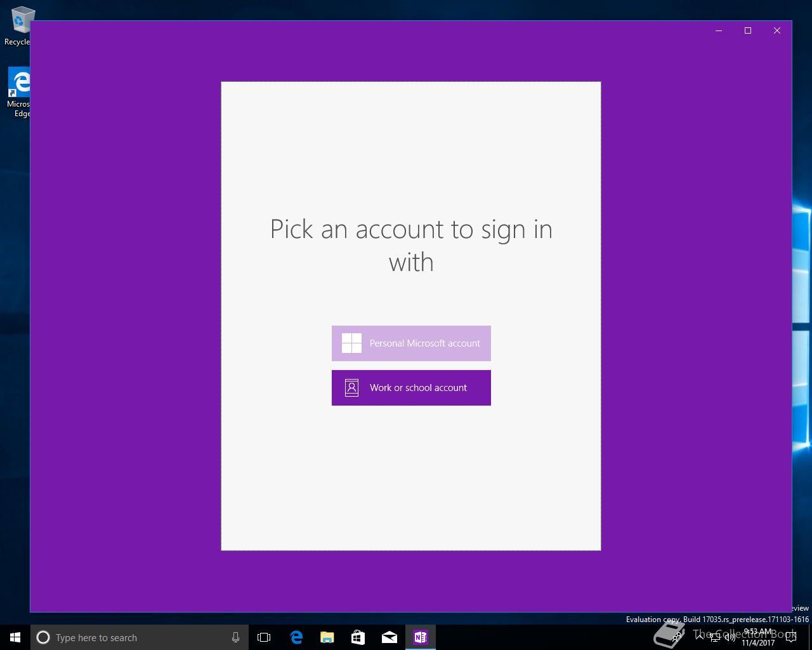Expand the hidden system tray icons
Screen dimensions: 812x650
(699, 637)
